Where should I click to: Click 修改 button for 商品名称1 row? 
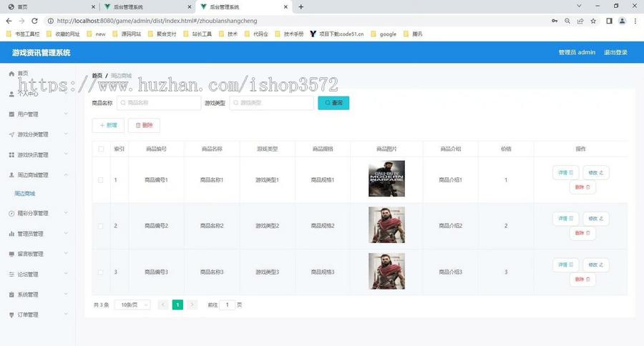tap(595, 173)
